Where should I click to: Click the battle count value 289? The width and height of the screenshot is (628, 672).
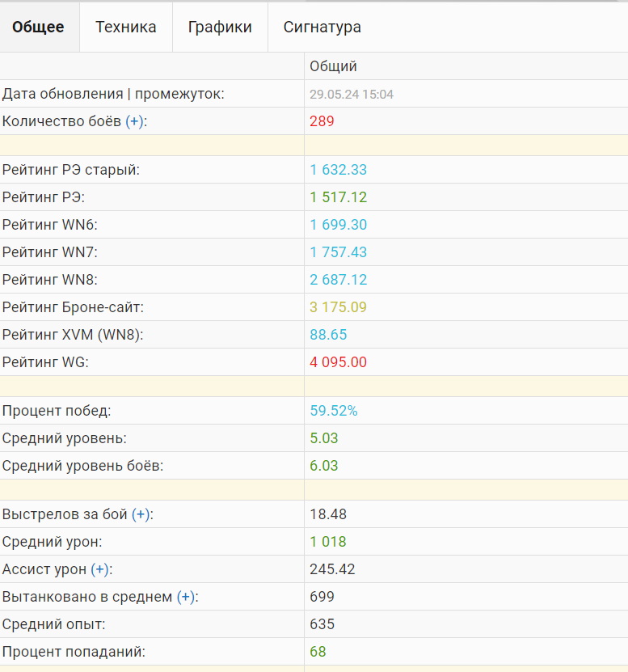click(x=322, y=121)
